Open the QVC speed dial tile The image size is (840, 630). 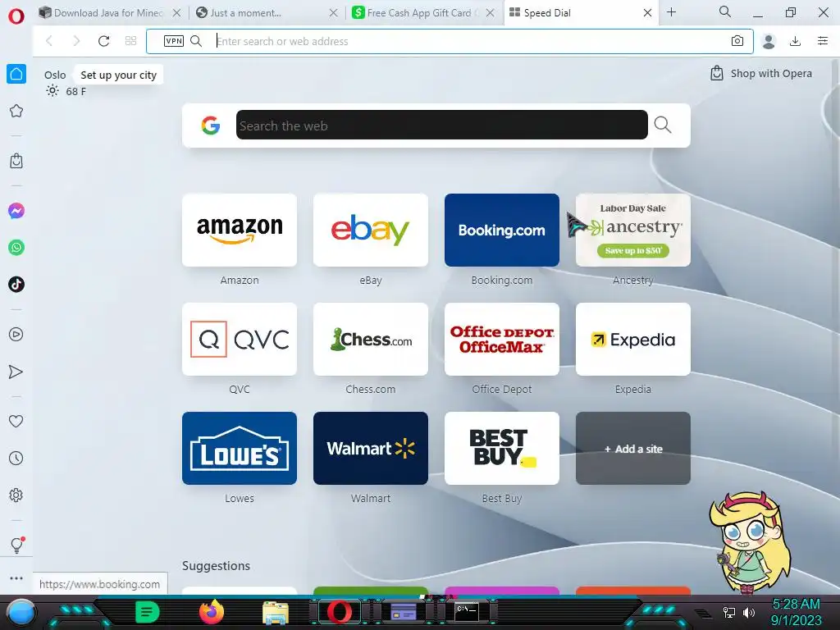tap(240, 339)
